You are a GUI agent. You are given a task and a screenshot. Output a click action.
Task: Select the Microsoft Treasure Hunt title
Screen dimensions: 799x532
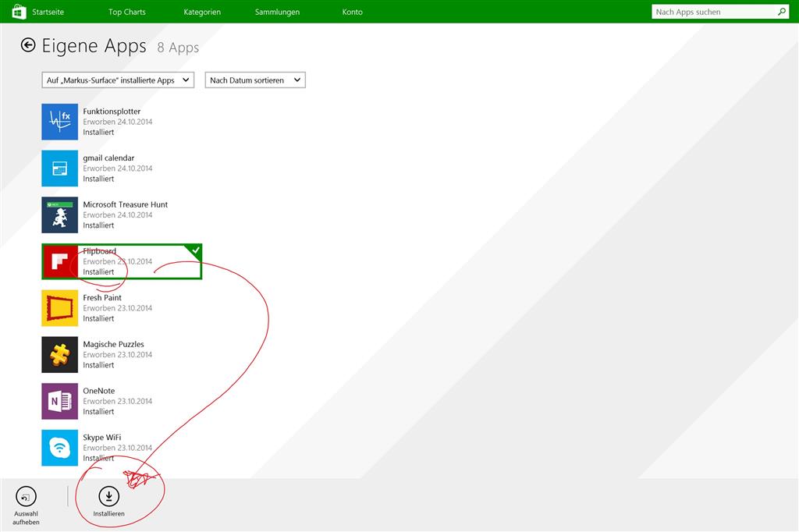(126, 204)
